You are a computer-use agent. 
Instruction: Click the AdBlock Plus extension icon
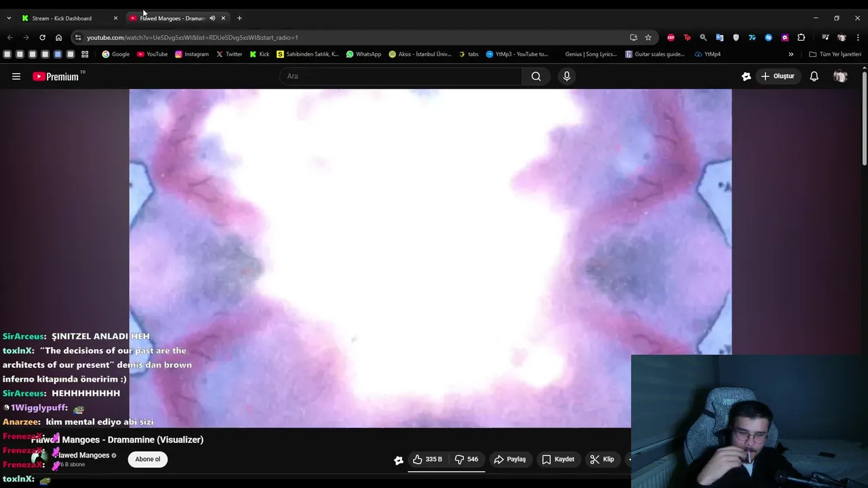click(x=671, y=37)
